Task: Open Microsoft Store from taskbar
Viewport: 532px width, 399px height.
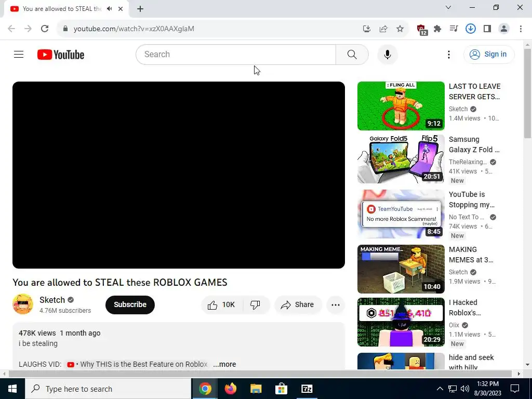Action: point(281,389)
